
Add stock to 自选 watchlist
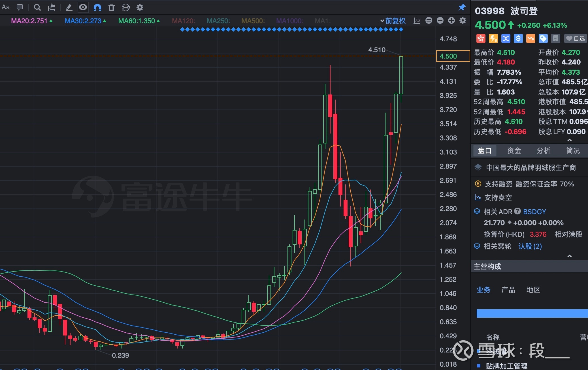[575, 38]
